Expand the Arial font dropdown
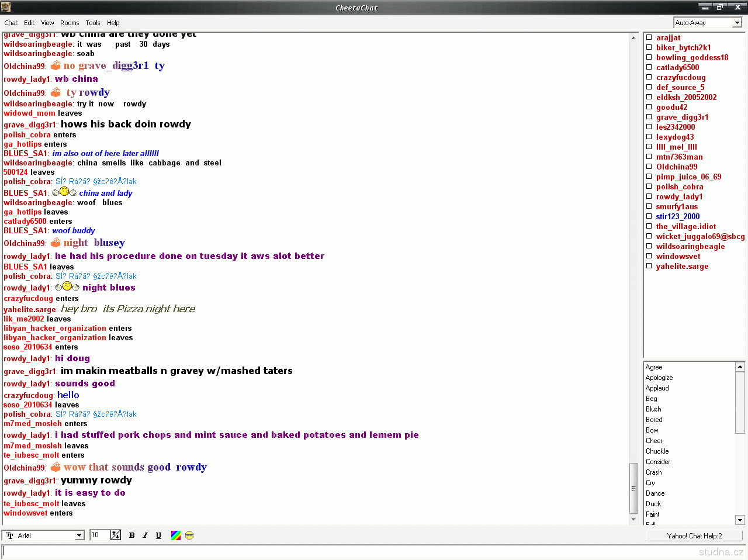Image resolution: width=748 pixels, height=560 pixels. (x=79, y=535)
